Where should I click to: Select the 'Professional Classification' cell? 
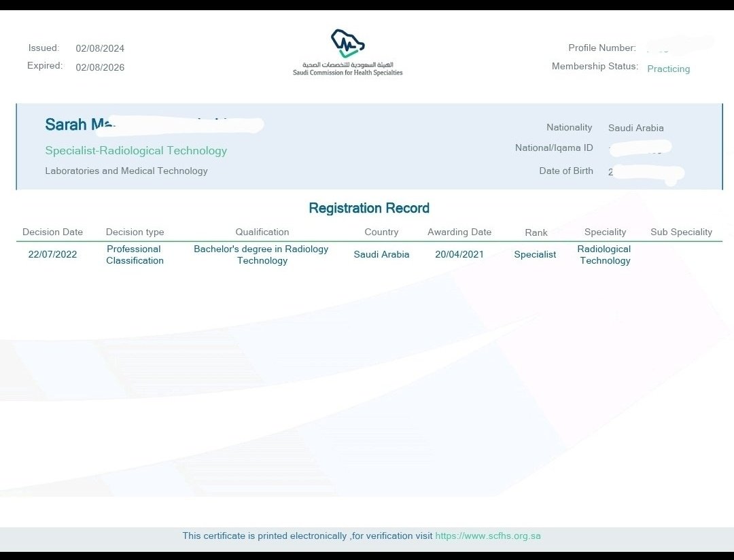tap(135, 255)
